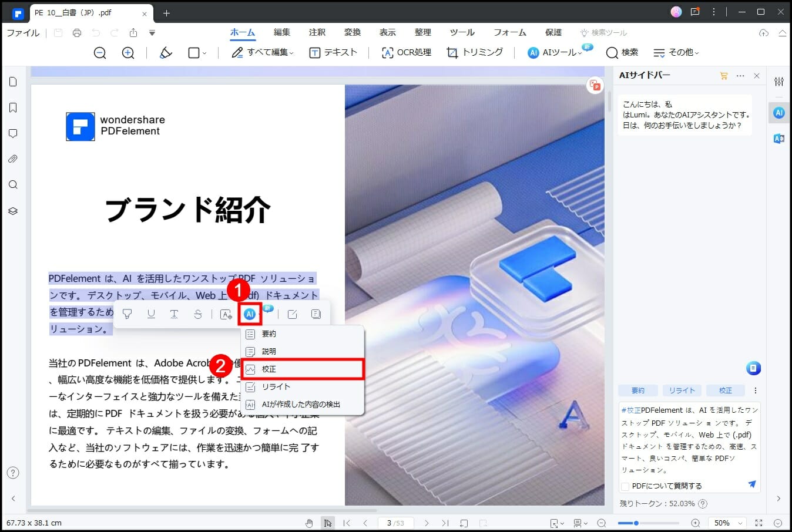
Task: Open the layers panel icon
Action: pos(13,211)
